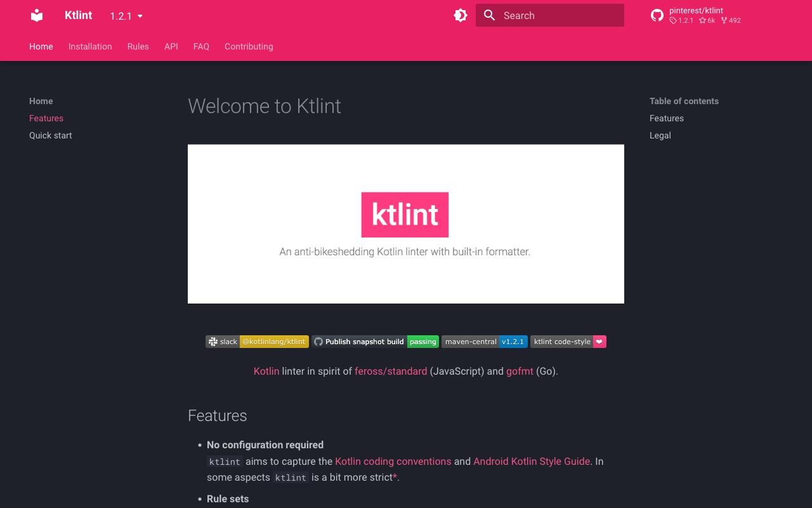Click the Features section heading
Viewport: 812px width, 508px height.
(x=218, y=415)
